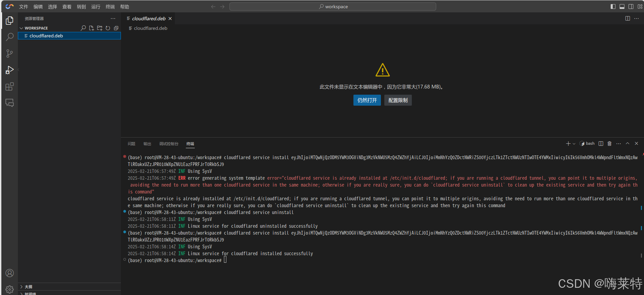Click the 配置限制 button
Image resolution: width=644 pixels, height=295 pixels.
click(x=398, y=100)
